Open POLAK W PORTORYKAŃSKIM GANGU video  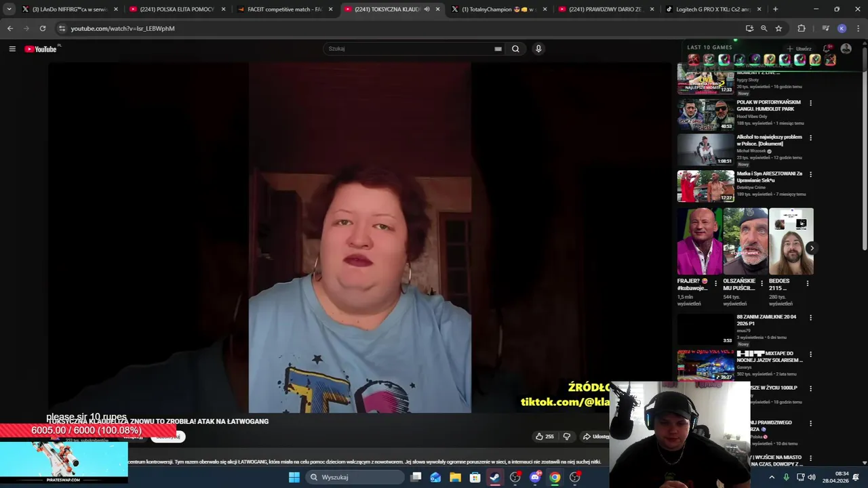point(705,115)
